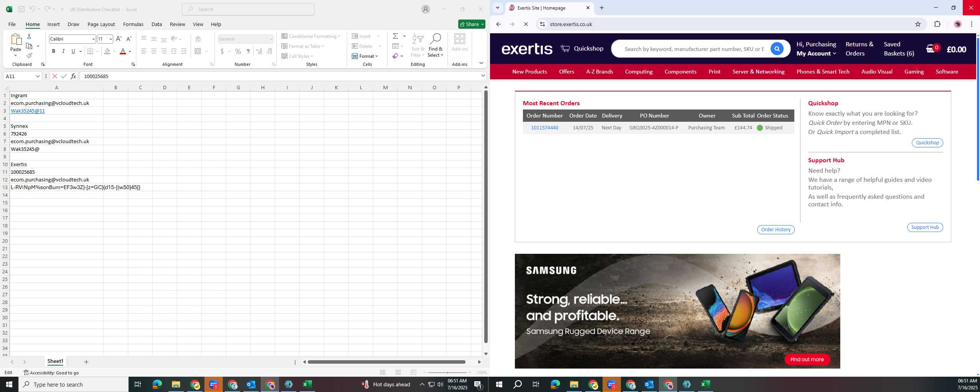Open Conditional Formatting dropdown
Screen dimensions: 980x392
click(311, 36)
